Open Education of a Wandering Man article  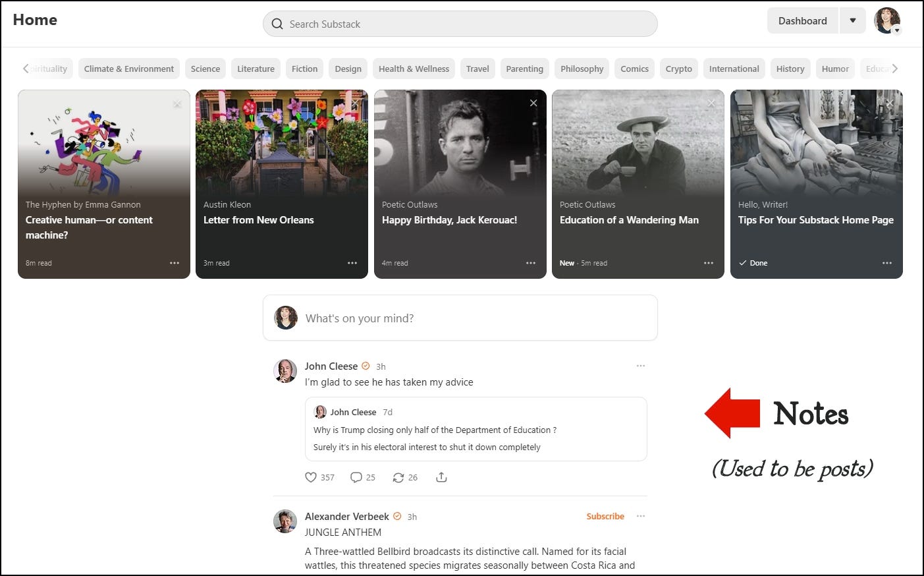coord(629,220)
